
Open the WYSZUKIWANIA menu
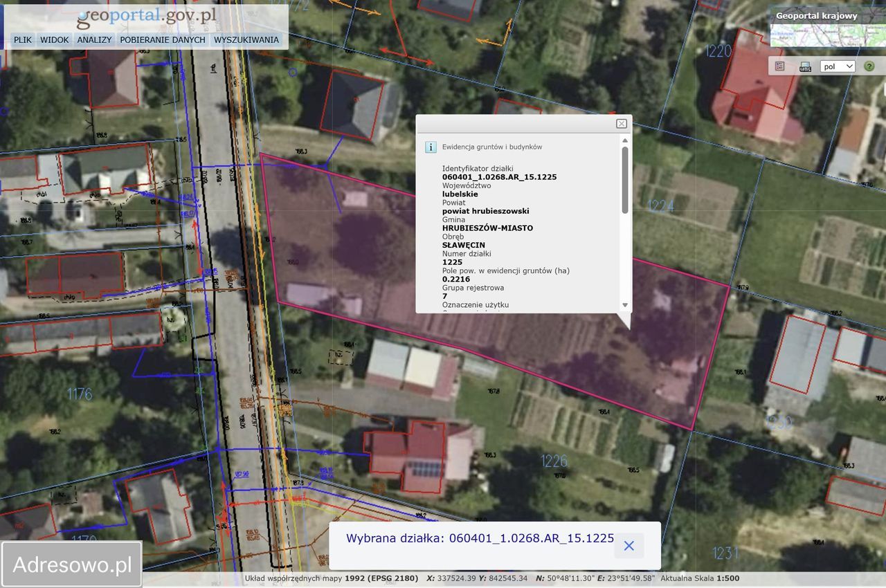(246, 40)
